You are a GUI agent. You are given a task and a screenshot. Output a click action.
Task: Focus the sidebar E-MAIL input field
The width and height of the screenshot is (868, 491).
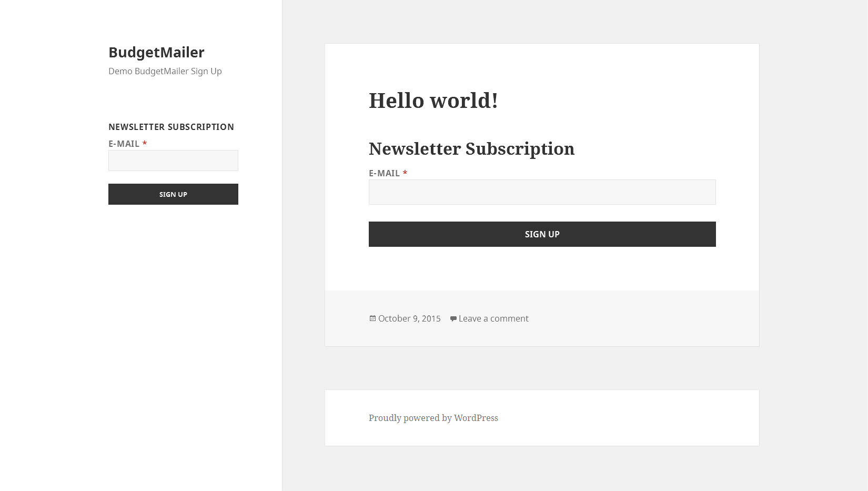click(x=173, y=161)
